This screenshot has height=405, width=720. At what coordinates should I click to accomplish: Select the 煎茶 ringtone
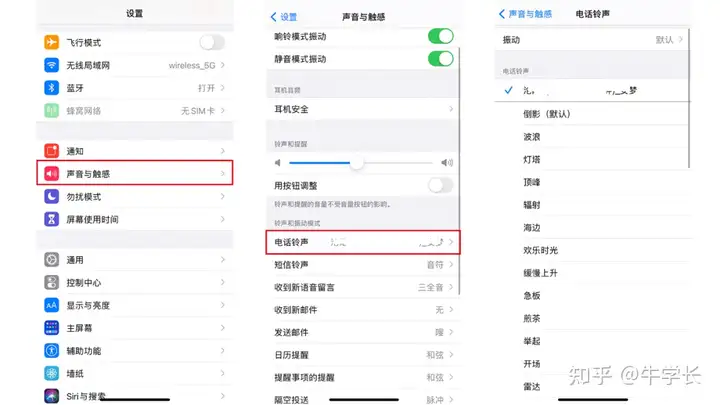[592, 318]
